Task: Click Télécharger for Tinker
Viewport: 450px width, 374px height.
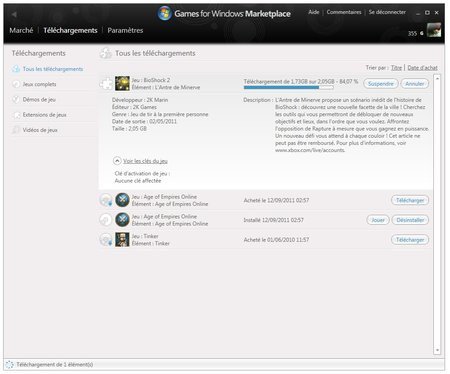Action: pos(410,240)
